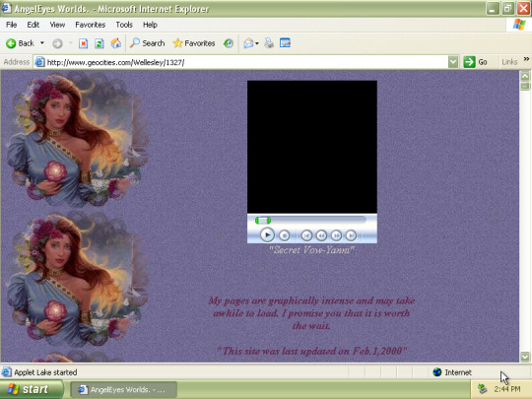Click the top woman portrait image
Image resolution: width=532 pixels, height=399 pixels.
77,140
